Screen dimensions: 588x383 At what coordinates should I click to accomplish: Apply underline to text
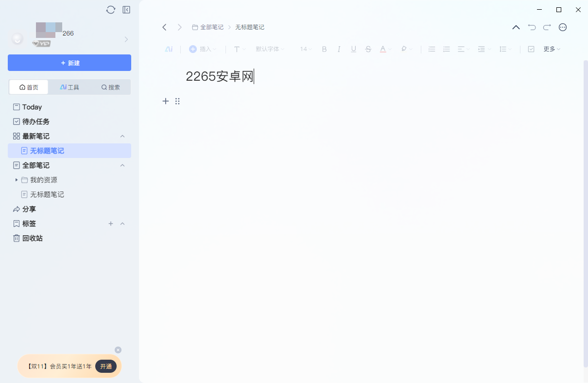click(353, 49)
